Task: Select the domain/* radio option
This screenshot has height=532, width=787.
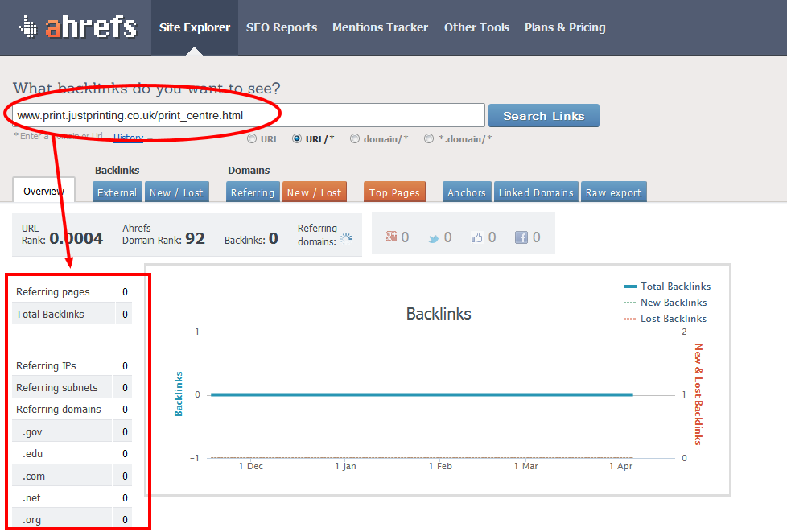Action: [355, 138]
